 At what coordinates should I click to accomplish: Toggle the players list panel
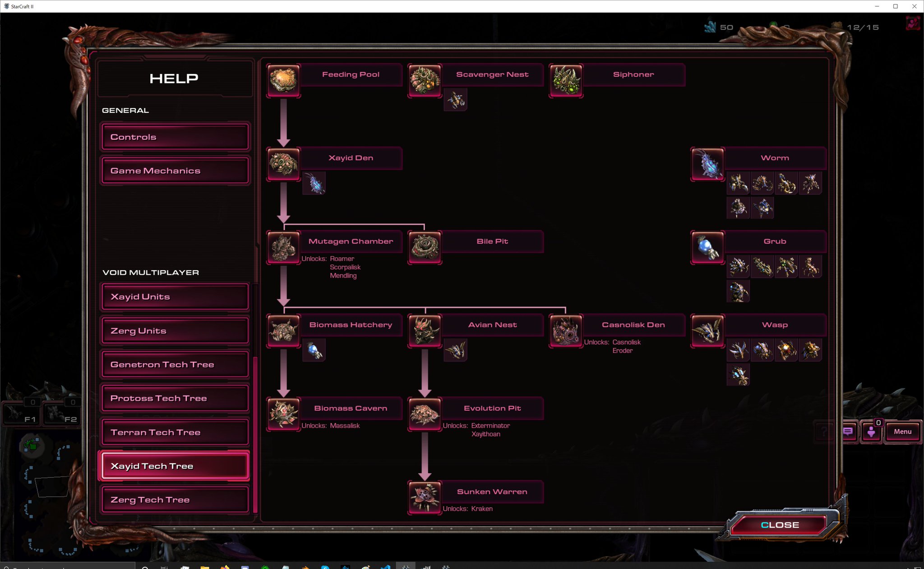(x=871, y=431)
